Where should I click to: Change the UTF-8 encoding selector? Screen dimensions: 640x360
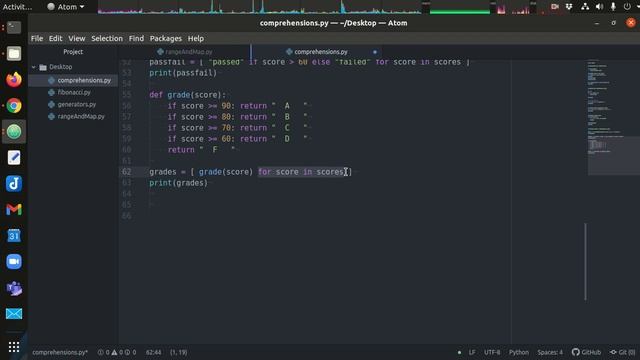pos(492,352)
